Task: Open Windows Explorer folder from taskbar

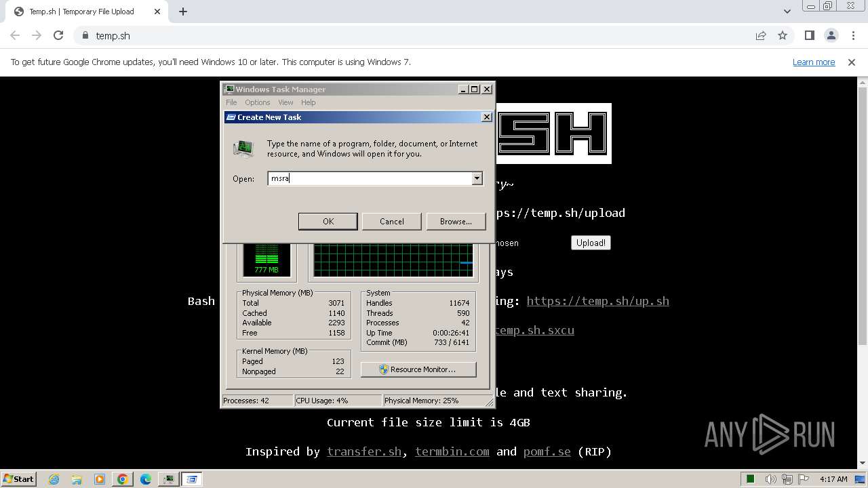Action: [77, 479]
